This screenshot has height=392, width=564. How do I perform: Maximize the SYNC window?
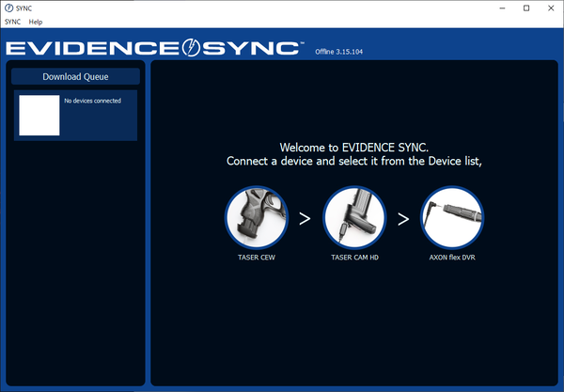coord(526,8)
